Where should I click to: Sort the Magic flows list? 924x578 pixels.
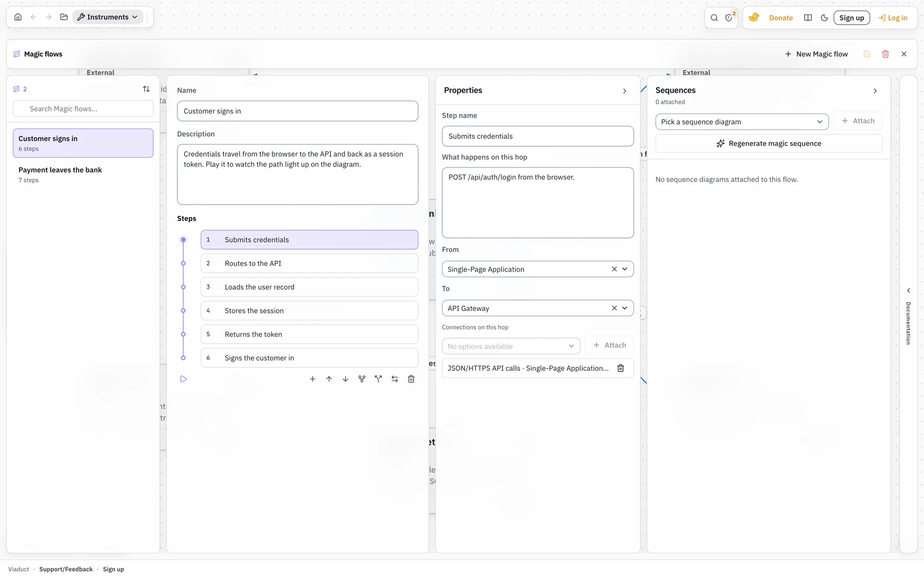146,89
